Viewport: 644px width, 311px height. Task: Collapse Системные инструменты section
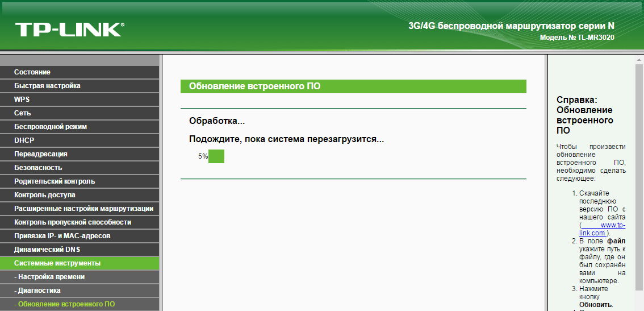click(57, 263)
